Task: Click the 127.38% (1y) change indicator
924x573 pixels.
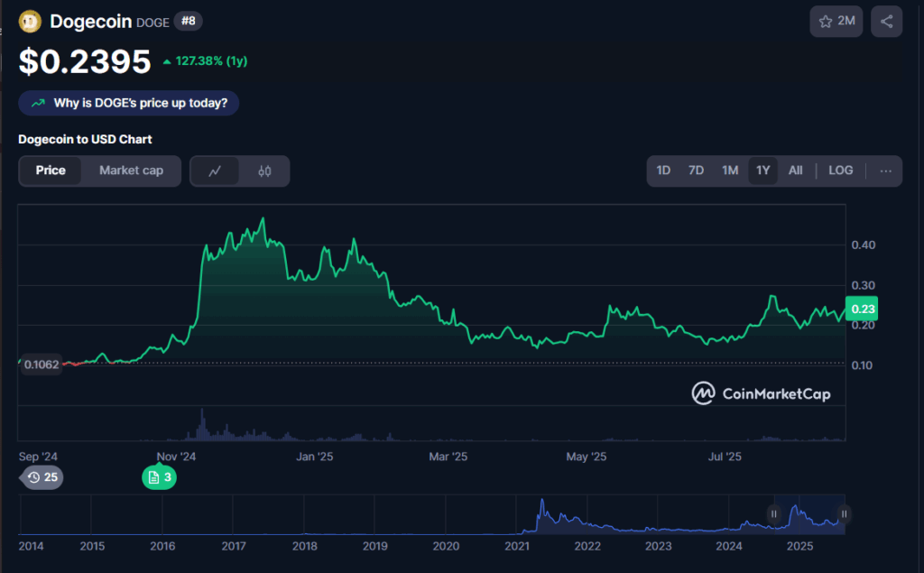Action: point(205,60)
